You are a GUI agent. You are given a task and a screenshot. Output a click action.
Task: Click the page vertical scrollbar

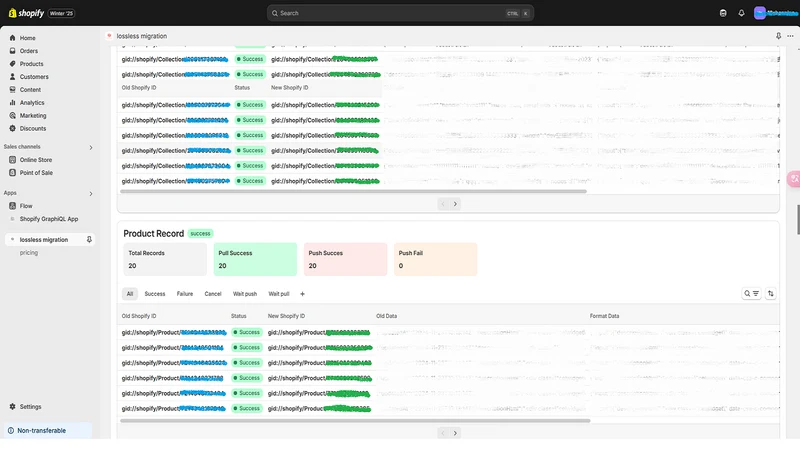pos(798,219)
